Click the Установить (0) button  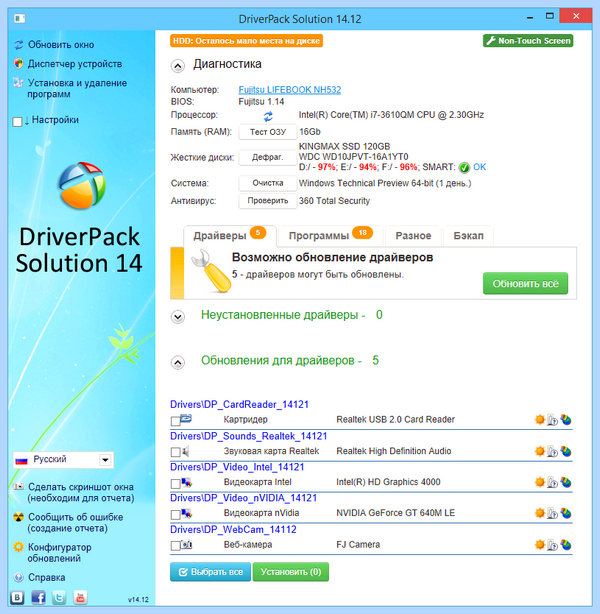coord(291,572)
